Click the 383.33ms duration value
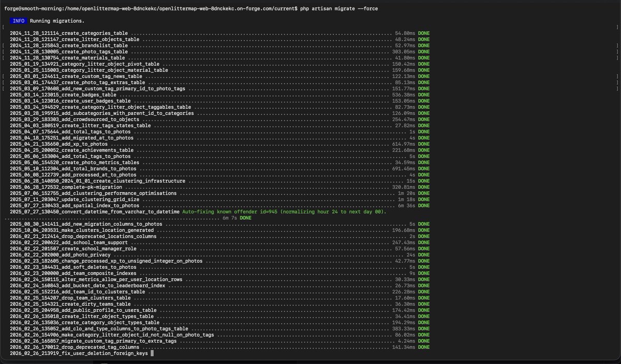621x364 pixels. click(x=404, y=329)
